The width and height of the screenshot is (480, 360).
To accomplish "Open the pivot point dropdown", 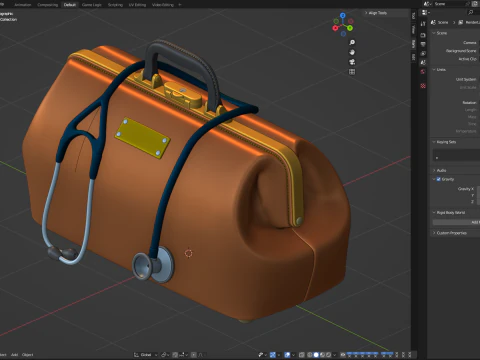I will (165, 355).
